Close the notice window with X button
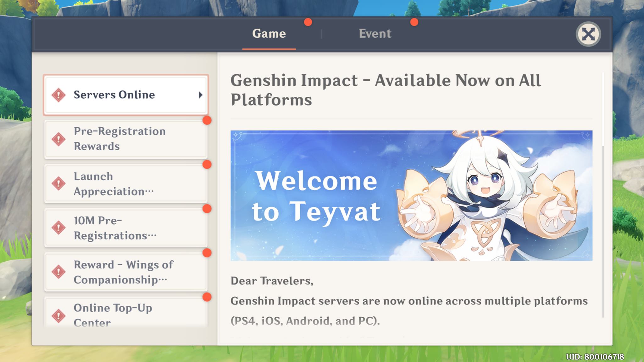The height and width of the screenshot is (362, 644). pyautogui.click(x=588, y=34)
